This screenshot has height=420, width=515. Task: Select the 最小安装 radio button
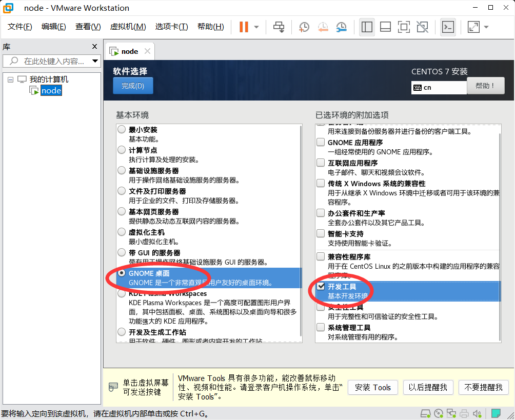(x=122, y=130)
